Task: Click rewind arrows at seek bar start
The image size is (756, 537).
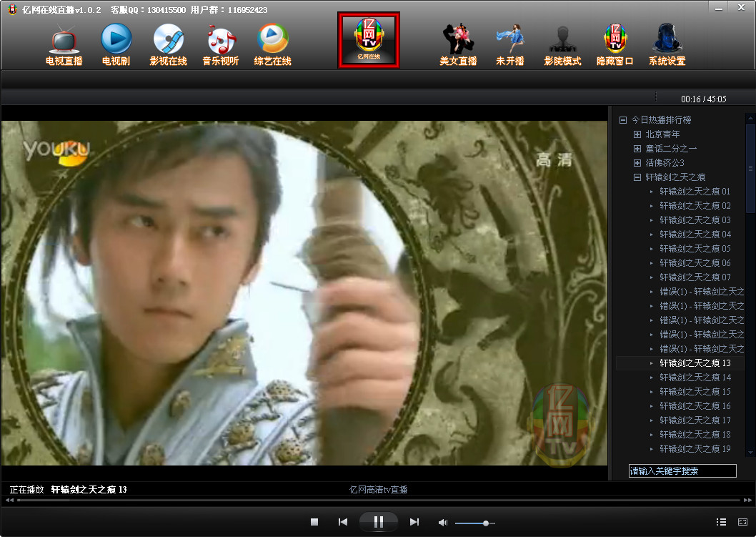Action: tap(9, 501)
